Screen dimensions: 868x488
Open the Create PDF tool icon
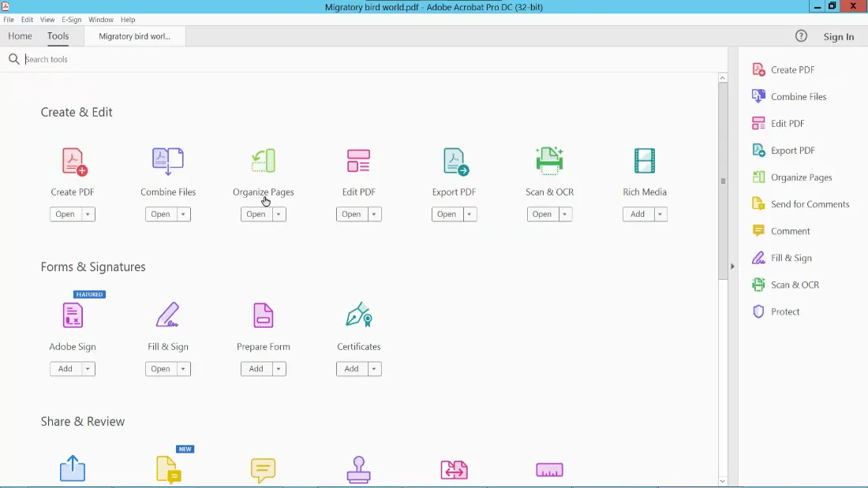pos(73,162)
